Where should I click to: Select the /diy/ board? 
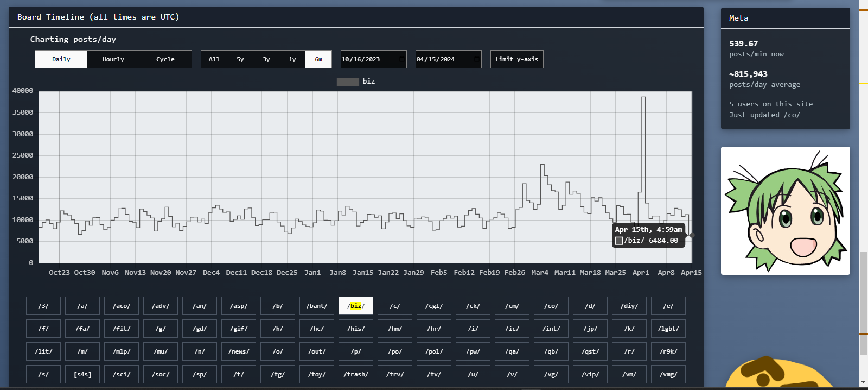(x=629, y=306)
